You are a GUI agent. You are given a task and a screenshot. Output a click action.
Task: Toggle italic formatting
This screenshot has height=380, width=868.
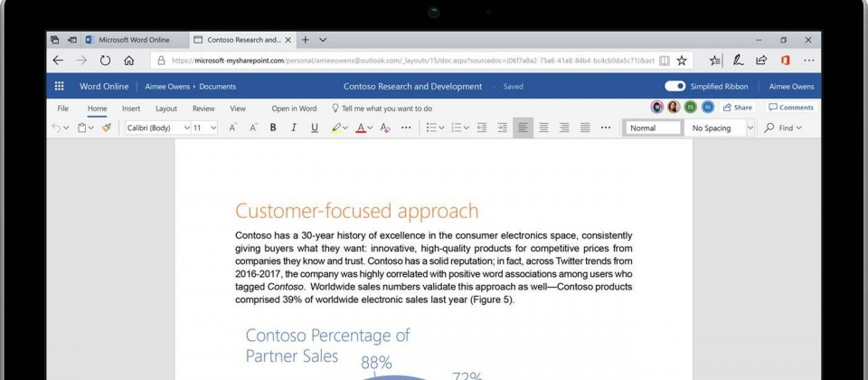click(293, 128)
